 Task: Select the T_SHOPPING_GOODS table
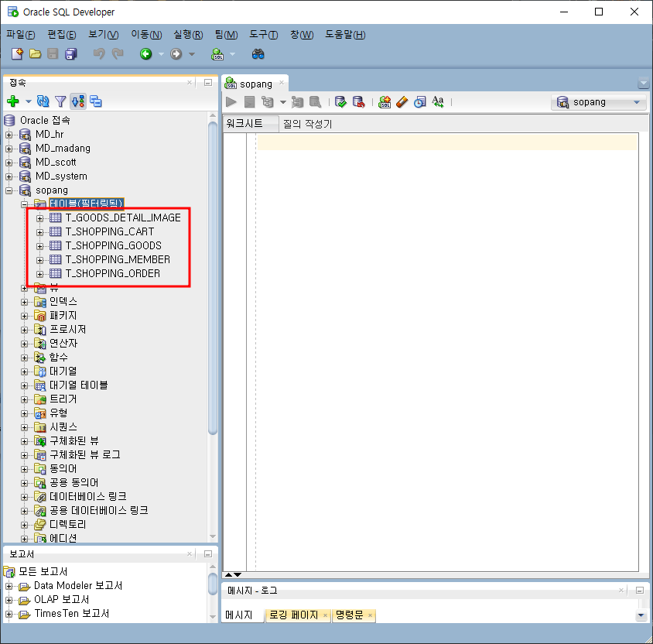point(113,246)
